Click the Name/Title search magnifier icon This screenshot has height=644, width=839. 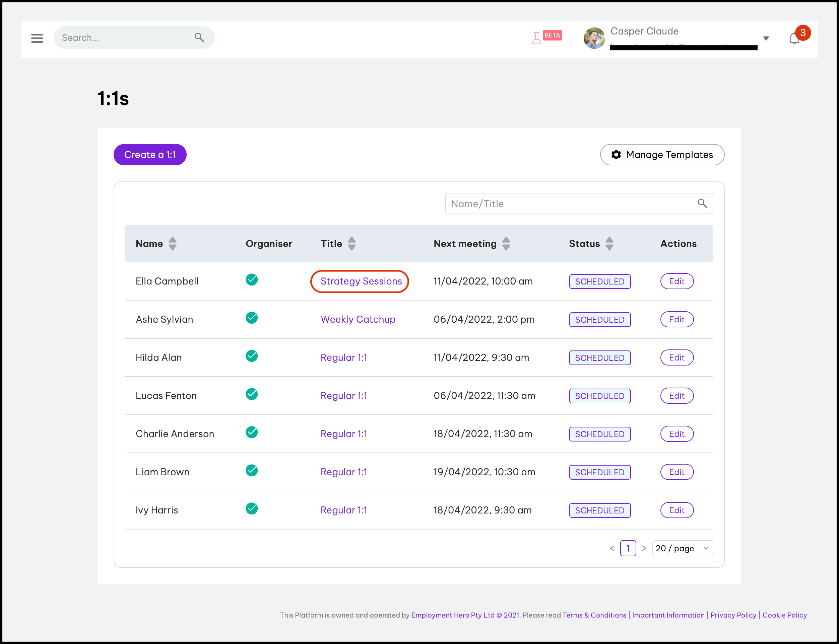pos(702,204)
